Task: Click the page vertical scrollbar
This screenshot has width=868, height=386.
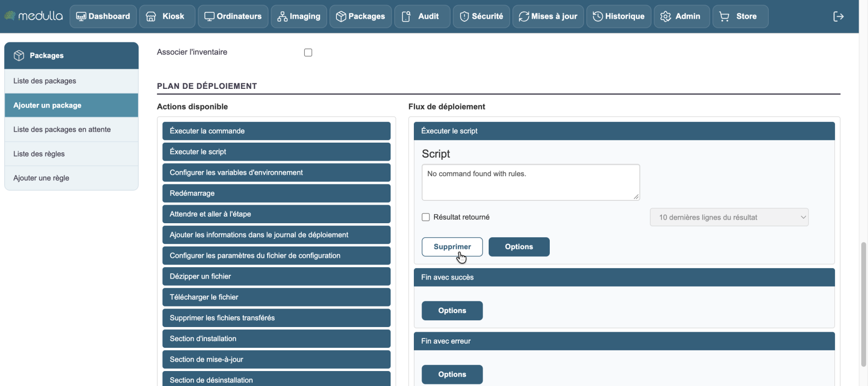Action: [863, 304]
